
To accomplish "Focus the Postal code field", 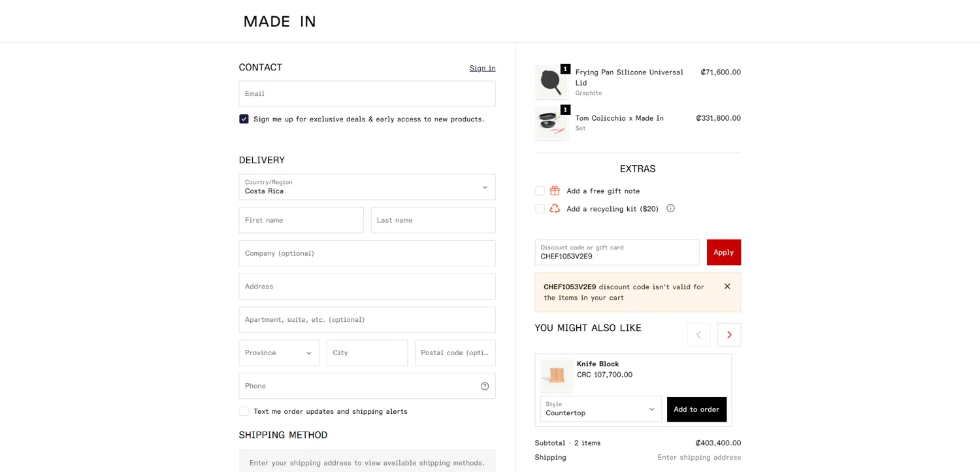I will pos(455,353).
